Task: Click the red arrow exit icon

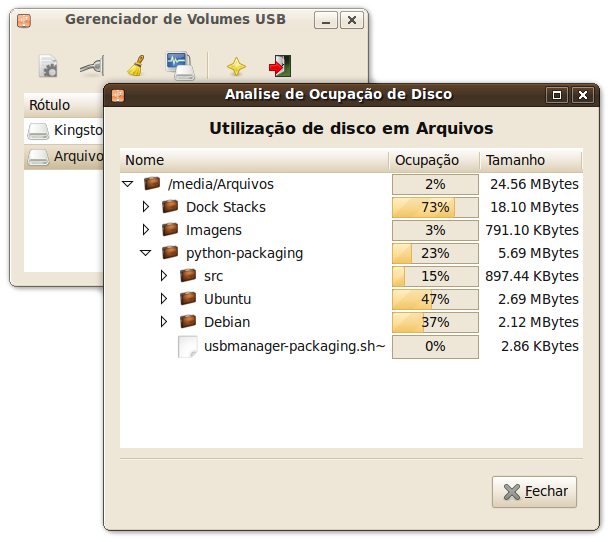Action: point(280,66)
